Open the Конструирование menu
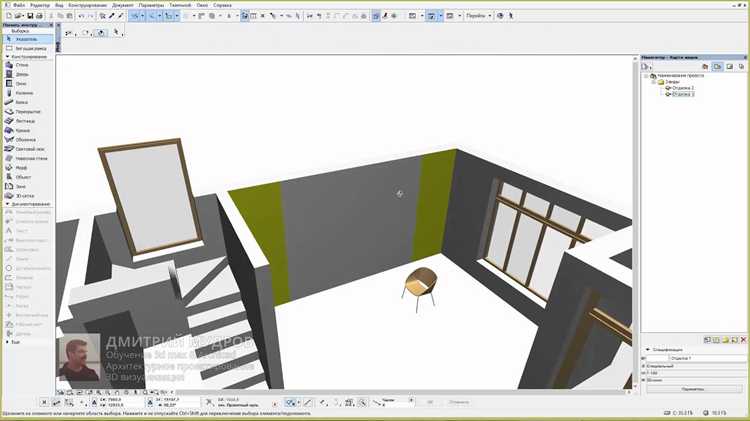This screenshot has width=750, height=421. (x=88, y=5)
